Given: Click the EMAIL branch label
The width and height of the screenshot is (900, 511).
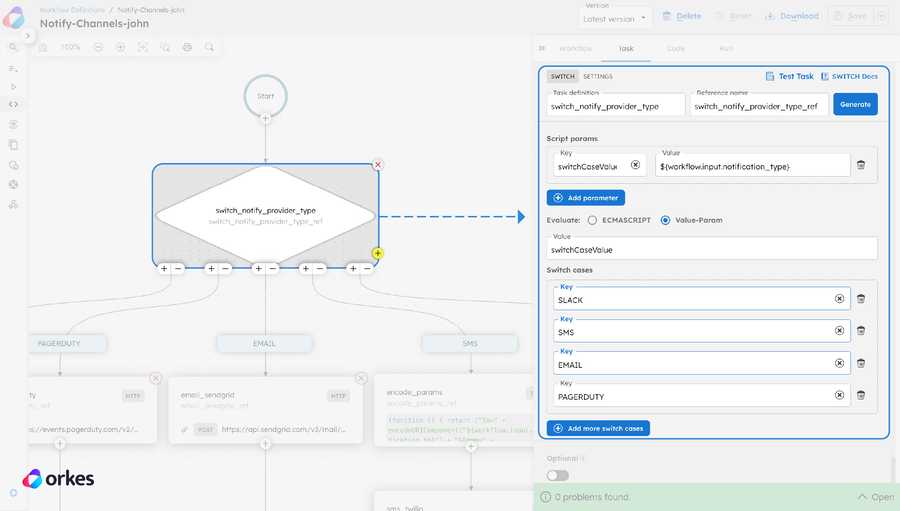Looking at the screenshot, I should [x=265, y=343].
